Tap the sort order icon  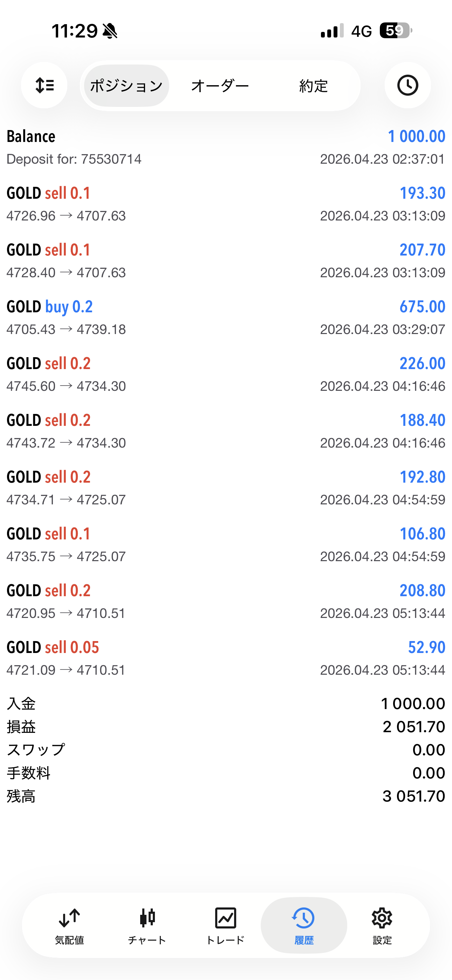[44, 85]
